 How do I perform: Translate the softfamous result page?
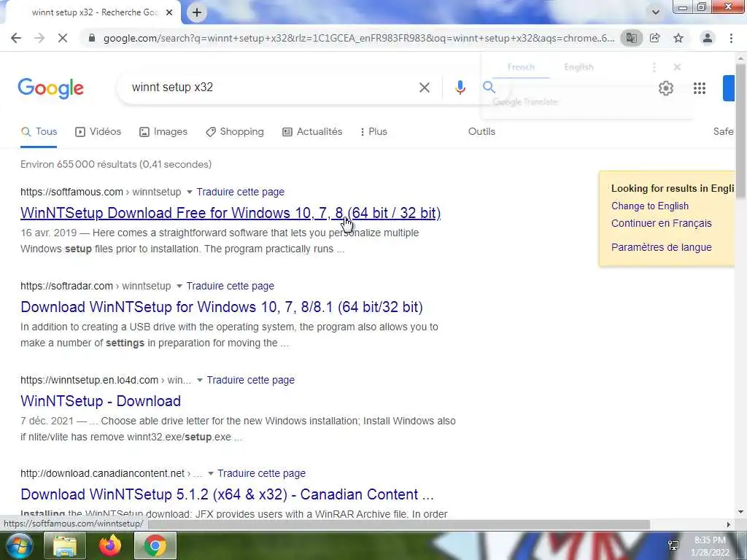(241, 192)
